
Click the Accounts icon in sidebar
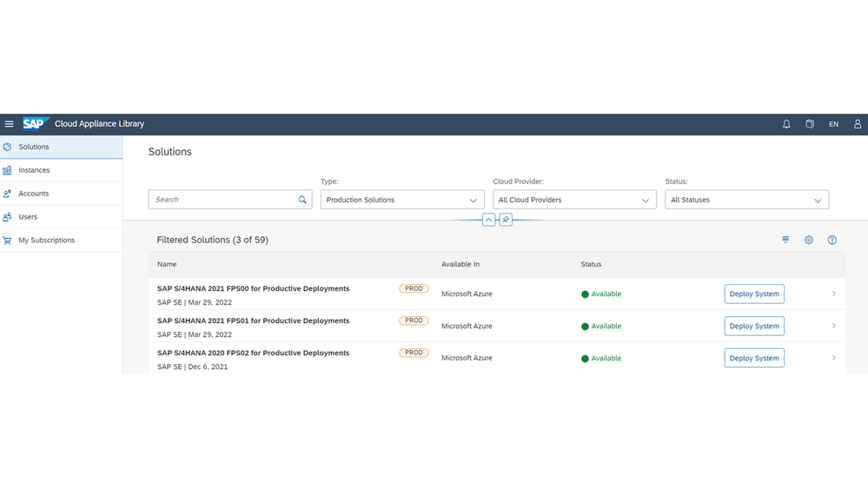coord(7,194)
